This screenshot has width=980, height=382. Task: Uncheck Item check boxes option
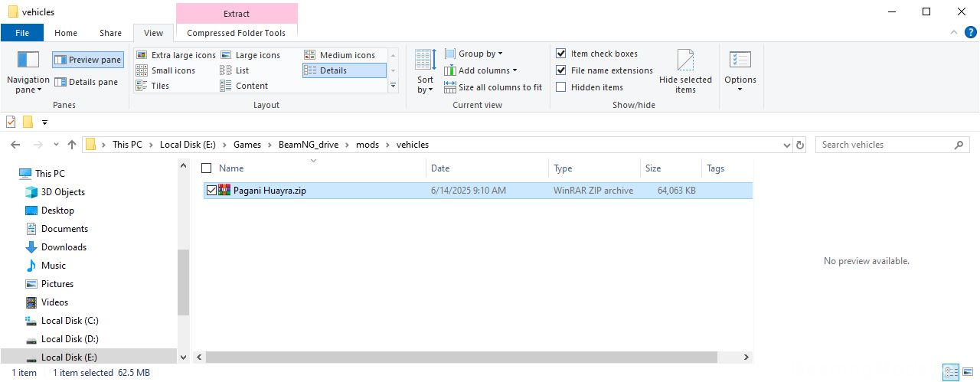(561, 54)
